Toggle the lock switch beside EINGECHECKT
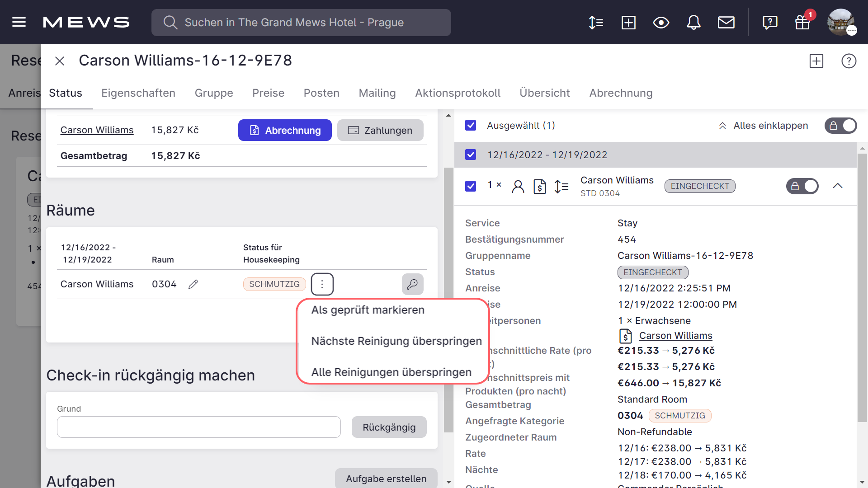The width and height of the screenshot is (868, 488). pyautogui.click(x=802, y=186)
